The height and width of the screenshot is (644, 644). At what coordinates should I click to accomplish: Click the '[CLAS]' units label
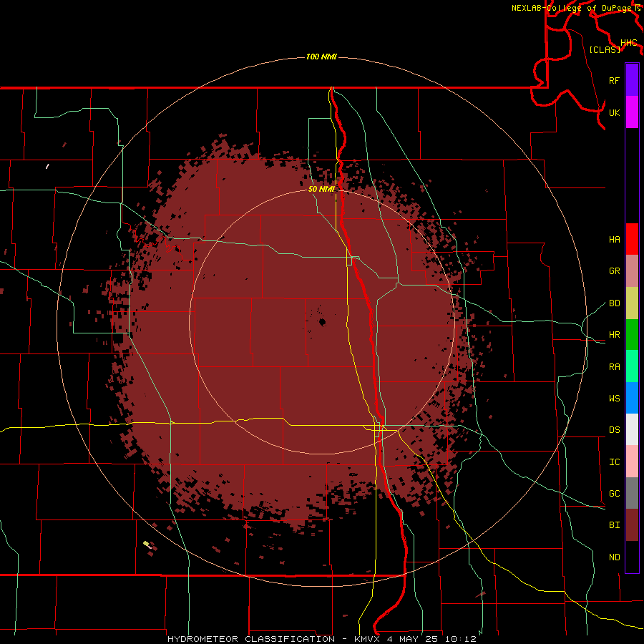[605, 49]
